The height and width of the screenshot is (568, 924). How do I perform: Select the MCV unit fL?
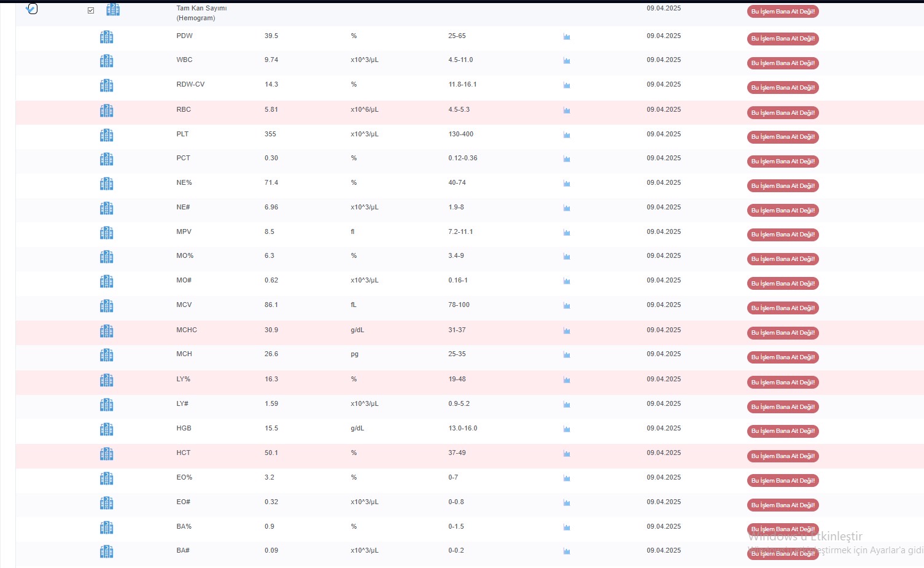click(354, 305)
